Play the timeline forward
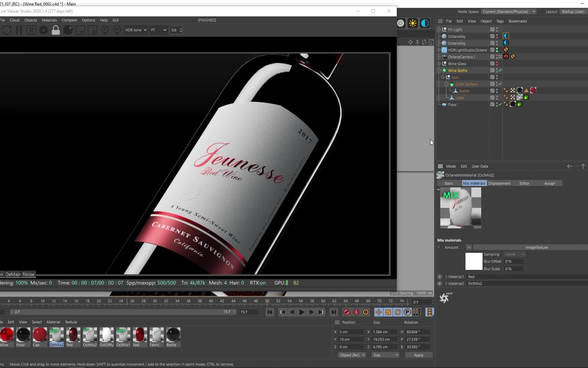 [301, 312]
